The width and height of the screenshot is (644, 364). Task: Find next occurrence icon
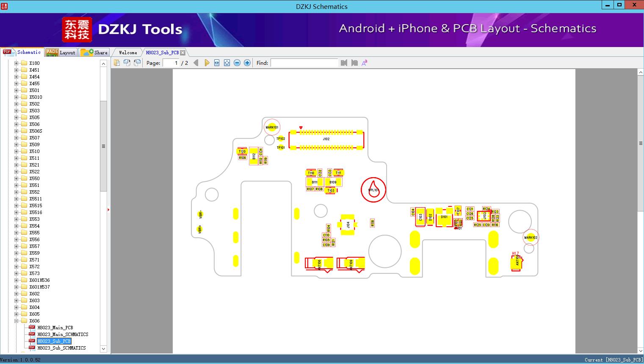(354, 63)
